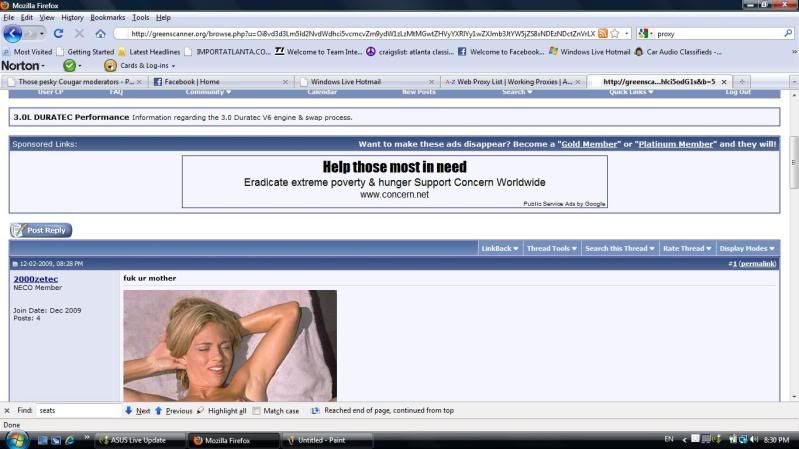Image resolution: width=799 pixels, height=449 pixels.
Task: Expand the Thread Tools dropdown
Action: (550, 248)
